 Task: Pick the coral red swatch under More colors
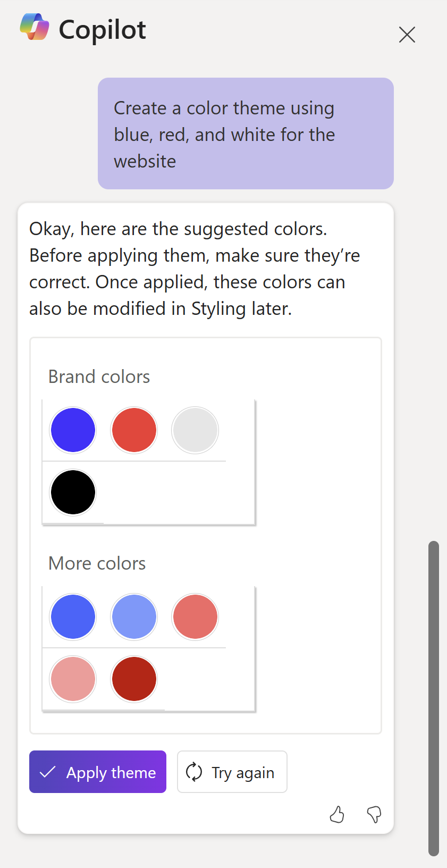(x=195, y=616)
